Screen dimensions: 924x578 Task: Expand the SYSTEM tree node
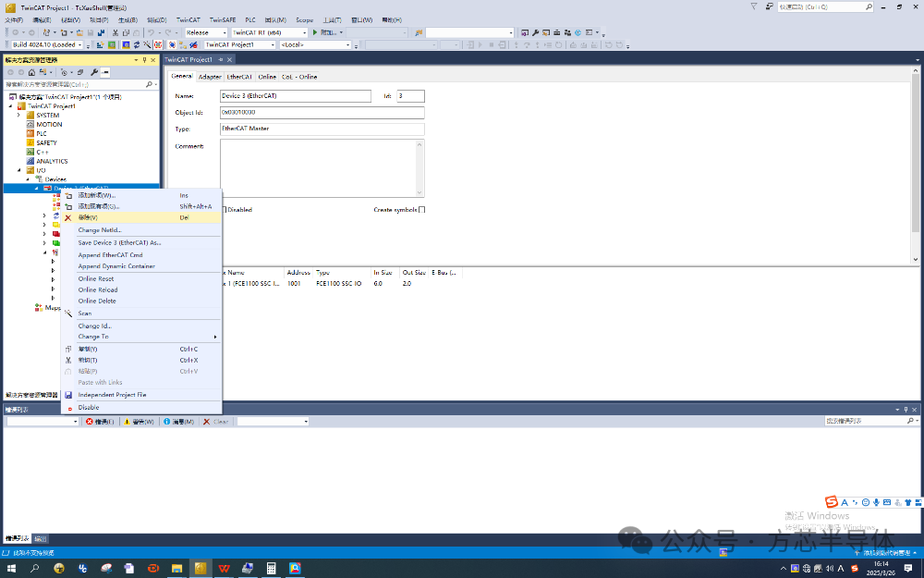pos(18,115)
